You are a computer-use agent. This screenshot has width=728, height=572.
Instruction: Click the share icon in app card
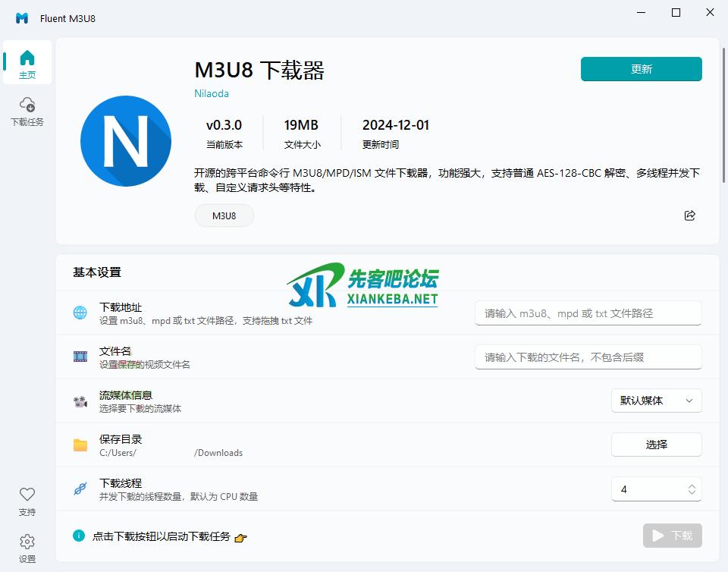pyautogui.click(x=689, y=215)
